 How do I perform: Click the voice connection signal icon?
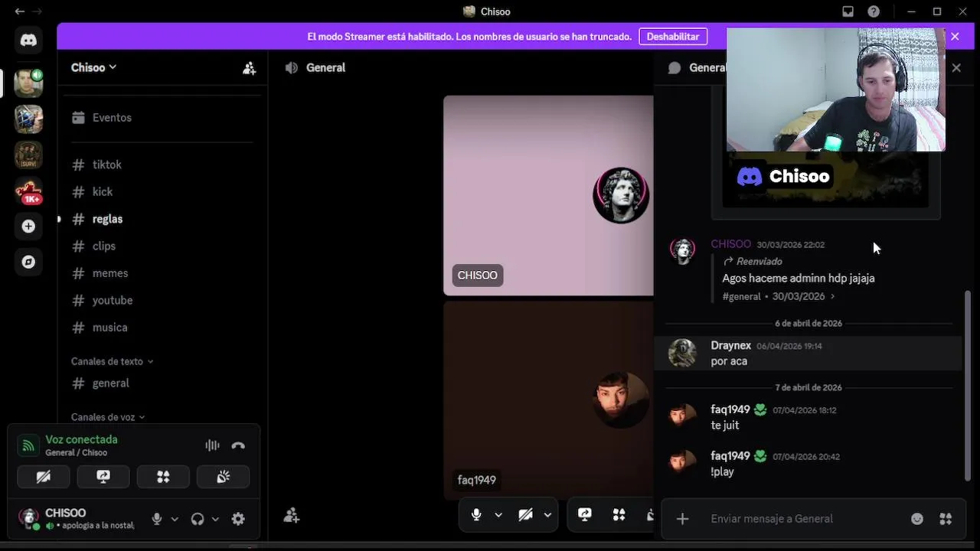(x=28, y=445)
